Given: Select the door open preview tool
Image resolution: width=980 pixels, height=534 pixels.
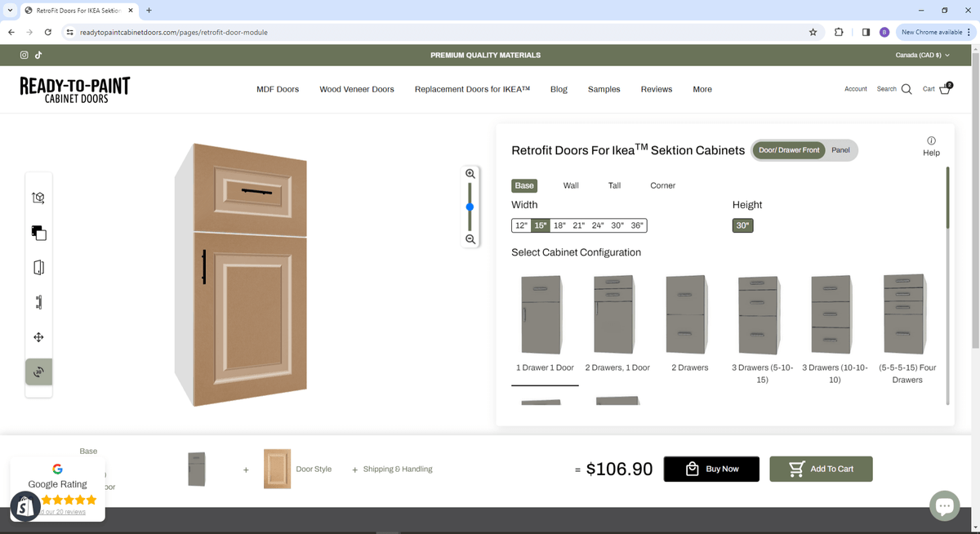Looking at the screenshot, I should pos(38,267).
